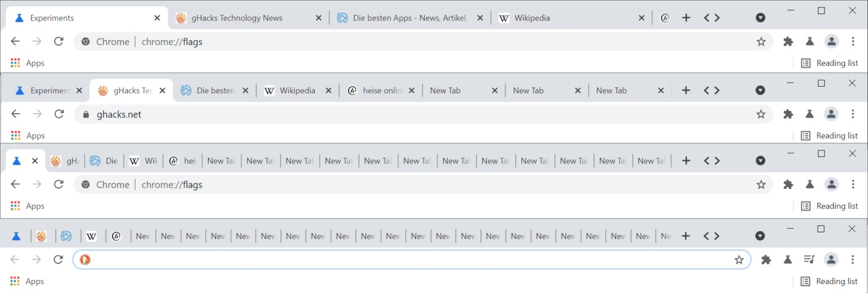This screenshot has height=301, width=868.
Task: Click tab scroll arrows icon in third window
Action: pyautogui.click(x=711, y=160)
